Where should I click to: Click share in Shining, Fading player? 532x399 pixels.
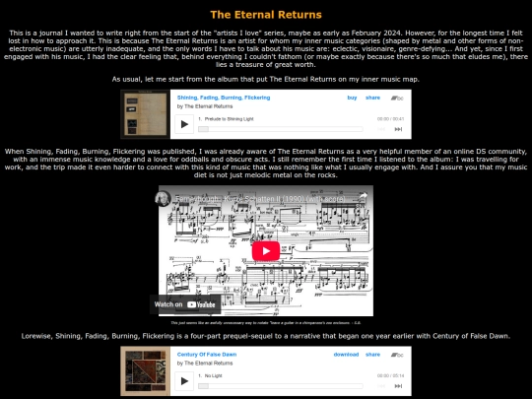point(372,98)
